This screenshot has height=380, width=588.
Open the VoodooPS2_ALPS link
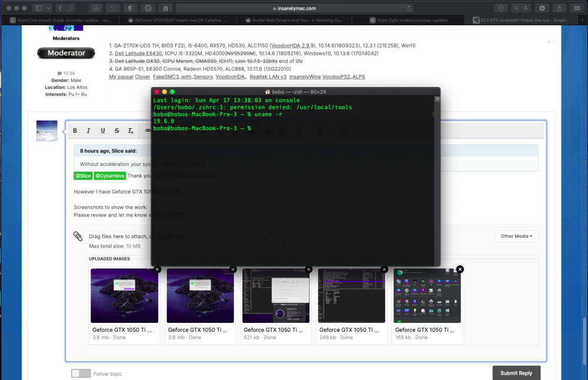343,76
